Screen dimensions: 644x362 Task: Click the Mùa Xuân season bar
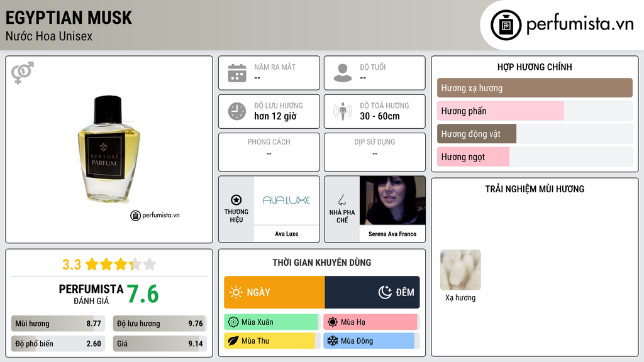click(272, 322)
